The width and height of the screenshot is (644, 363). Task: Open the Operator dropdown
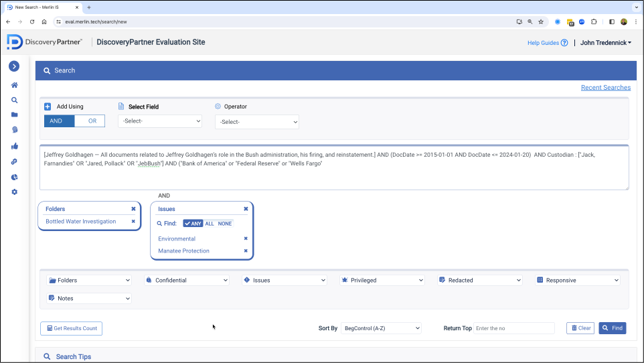click(x=256, y=122)
